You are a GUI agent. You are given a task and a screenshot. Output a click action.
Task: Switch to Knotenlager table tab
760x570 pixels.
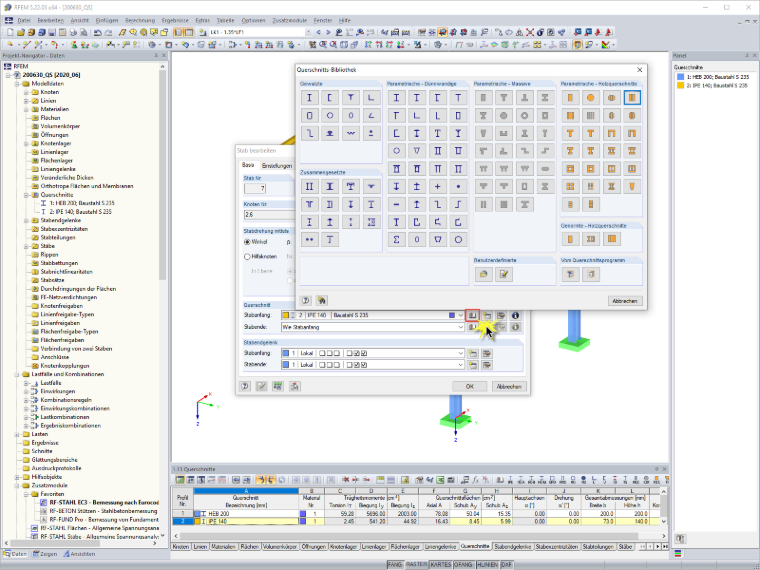tap(344, 546)
